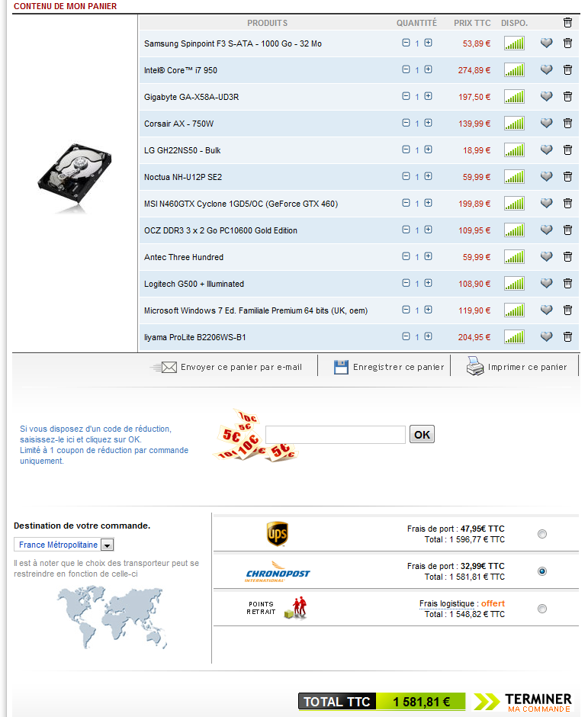This screenshot has height=717, width=588.
Task: Click floppy disk icon to save cart
Action: coord(341,367)
